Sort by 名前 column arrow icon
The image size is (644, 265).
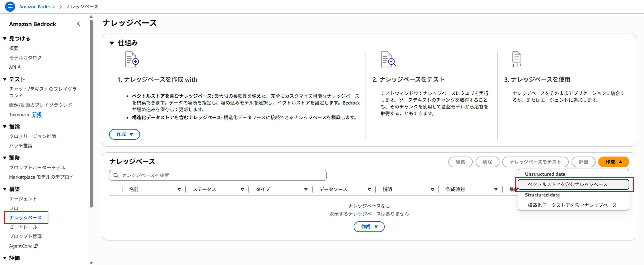click(179, 189)
